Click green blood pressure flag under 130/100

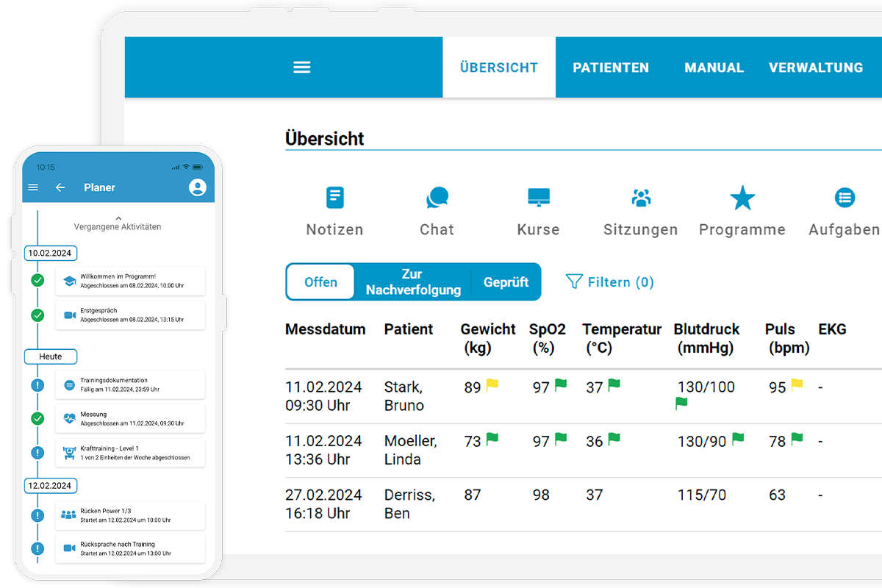click(x=681, y=404)
